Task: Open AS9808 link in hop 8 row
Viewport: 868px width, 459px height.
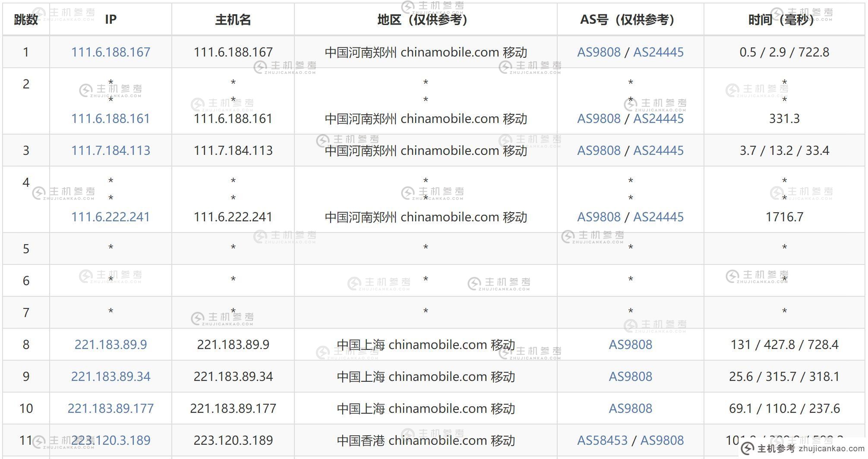Action: [x=631, y=345]
